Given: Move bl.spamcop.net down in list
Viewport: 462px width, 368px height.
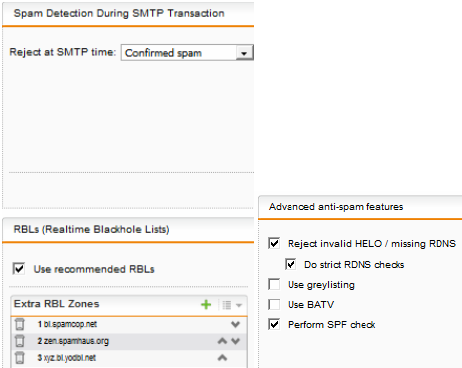Looking at the screenshot, I should pos(236,324).
